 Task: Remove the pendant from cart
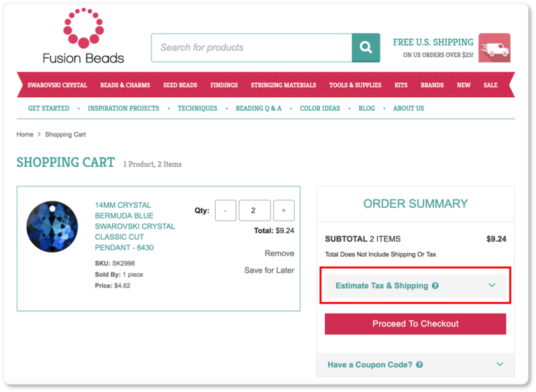(x=279, y=253)
